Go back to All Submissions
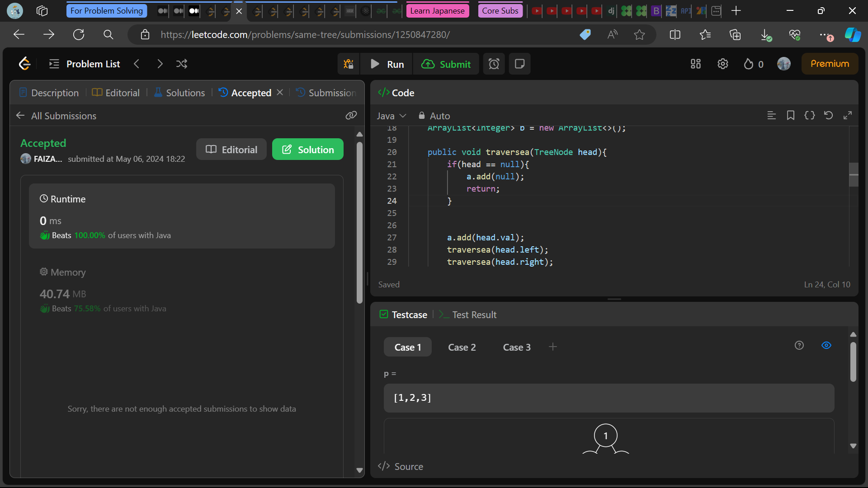Screen dimensions: 868x488 pyautogui.click(x=56, y=116)
